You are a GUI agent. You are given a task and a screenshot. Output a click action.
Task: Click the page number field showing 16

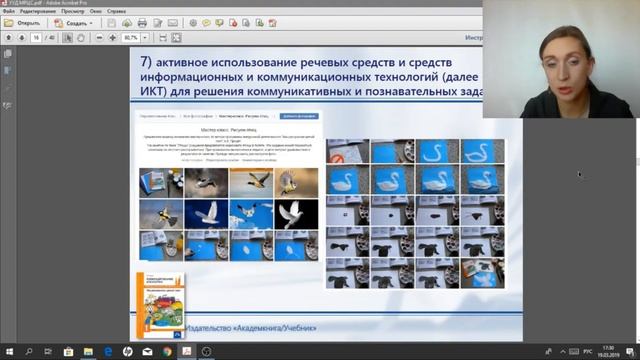36,38
